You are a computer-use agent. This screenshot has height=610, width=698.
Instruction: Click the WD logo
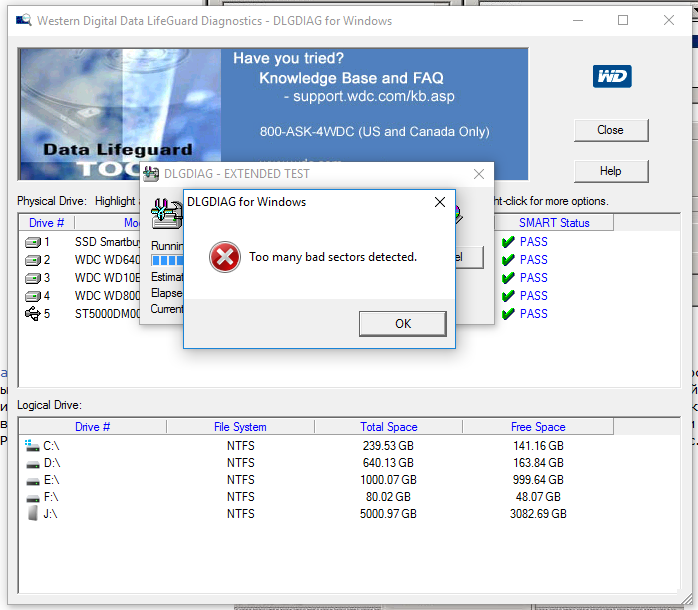point(612,76)
